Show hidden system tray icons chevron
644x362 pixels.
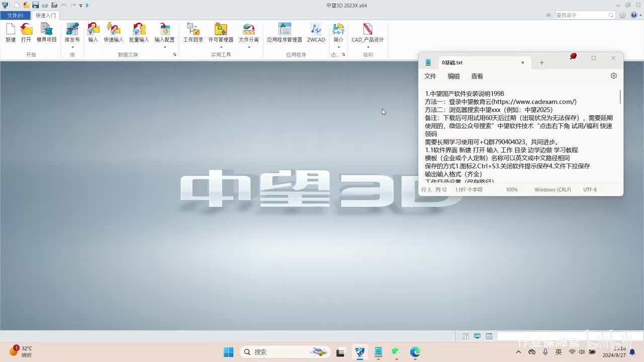(520, 352)
